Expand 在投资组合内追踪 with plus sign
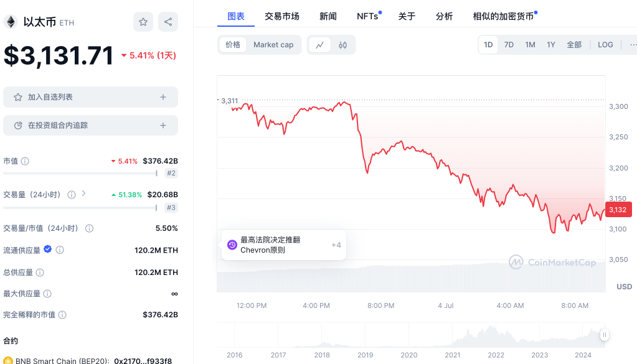This screenshot has height=364, width=637. [163, 125]
